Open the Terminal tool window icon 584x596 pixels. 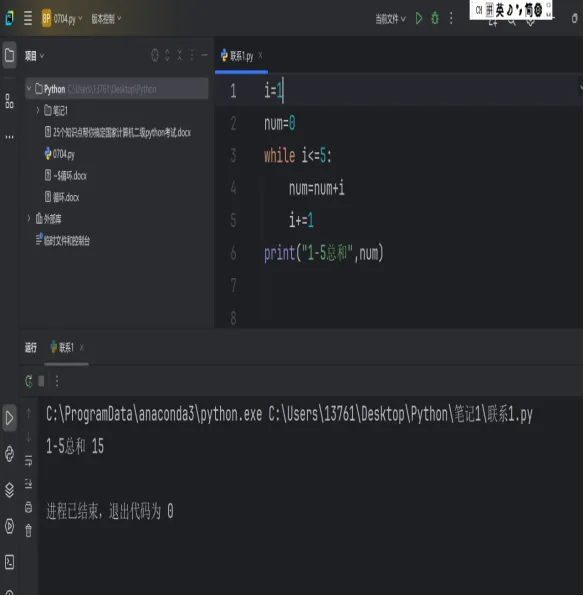point(10,562)
